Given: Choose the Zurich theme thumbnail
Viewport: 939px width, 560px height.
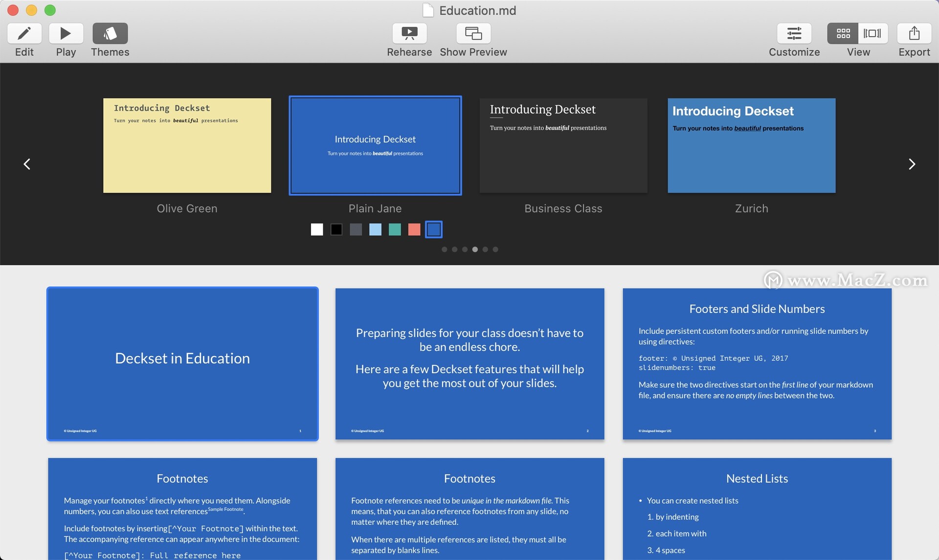Looking at the screenshot, I should click(752, 145).
